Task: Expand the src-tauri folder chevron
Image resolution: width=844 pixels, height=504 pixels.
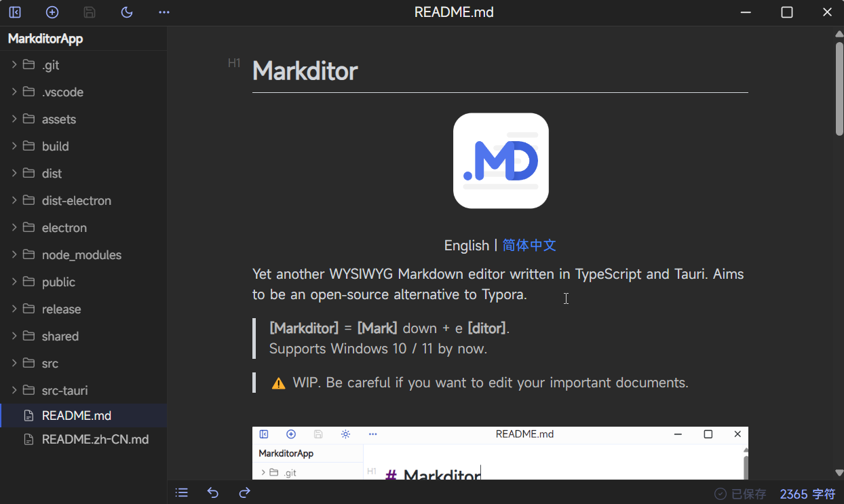Action: click(14, 390)
